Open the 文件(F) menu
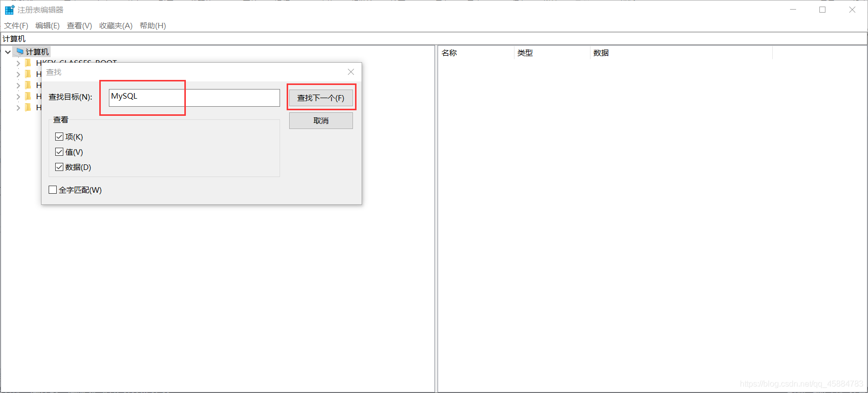Image resolution: width=868 pixels, height=393 pixels. [x=16, y=25]
